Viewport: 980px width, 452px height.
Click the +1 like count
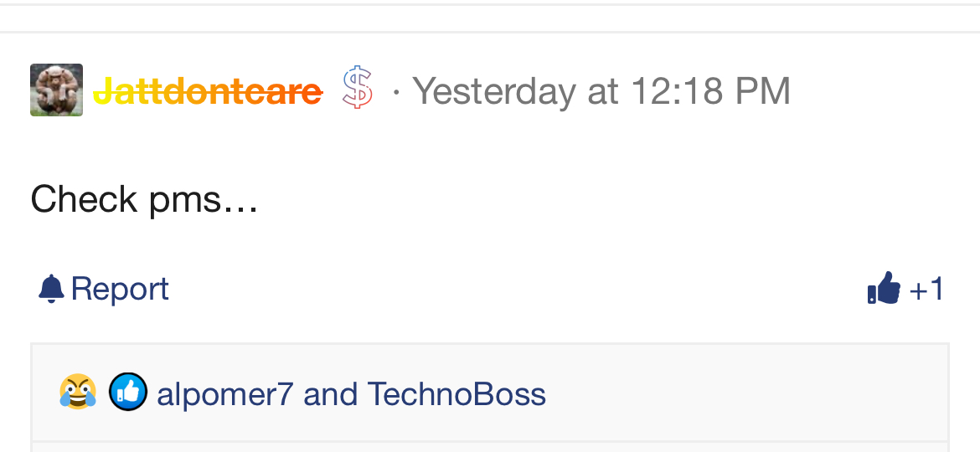pos(926,290)
